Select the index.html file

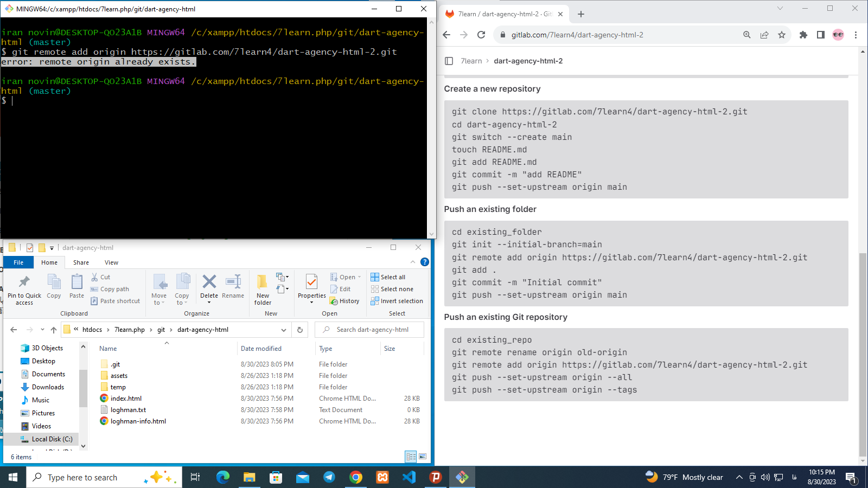coord(126,399)
